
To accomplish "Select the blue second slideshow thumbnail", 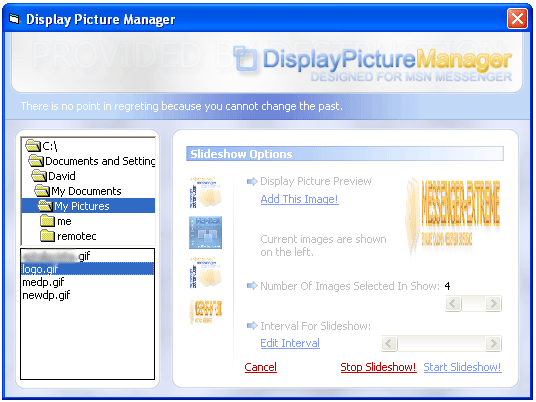I will coord(205,232).
